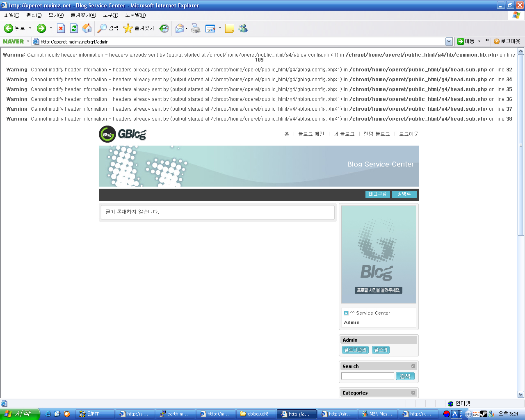
Task: Open the Messenger toolbar icon
Action: tap(243, 28)
